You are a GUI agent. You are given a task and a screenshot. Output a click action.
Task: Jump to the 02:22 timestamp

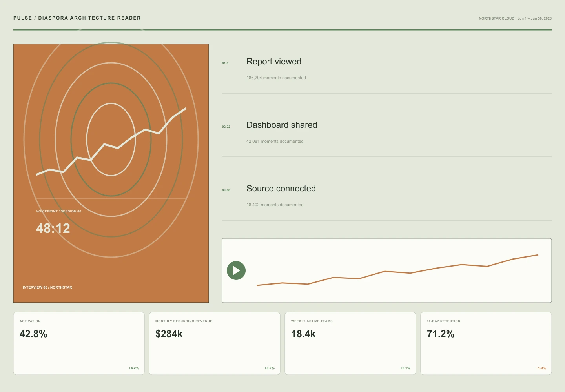coord(226,127)
